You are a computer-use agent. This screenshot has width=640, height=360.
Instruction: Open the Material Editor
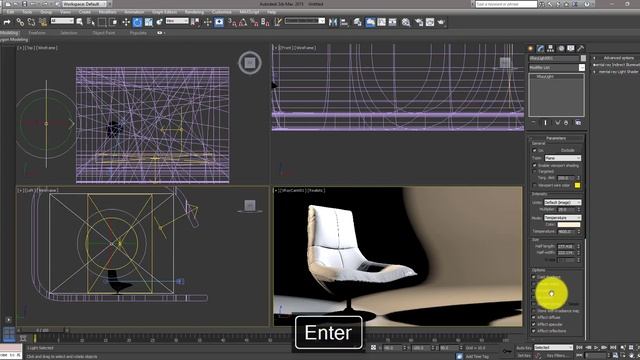tap(406, 22)
